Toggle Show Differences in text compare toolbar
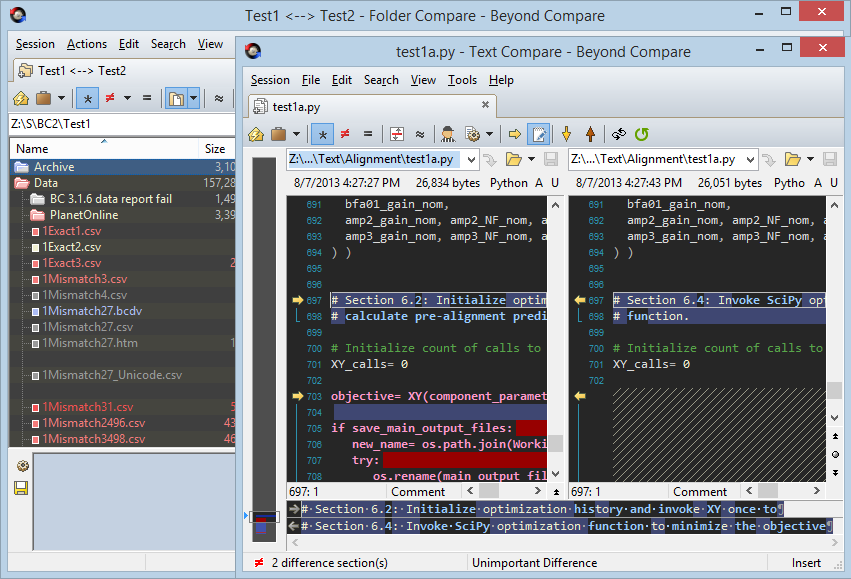 click(x=345, y=133)
